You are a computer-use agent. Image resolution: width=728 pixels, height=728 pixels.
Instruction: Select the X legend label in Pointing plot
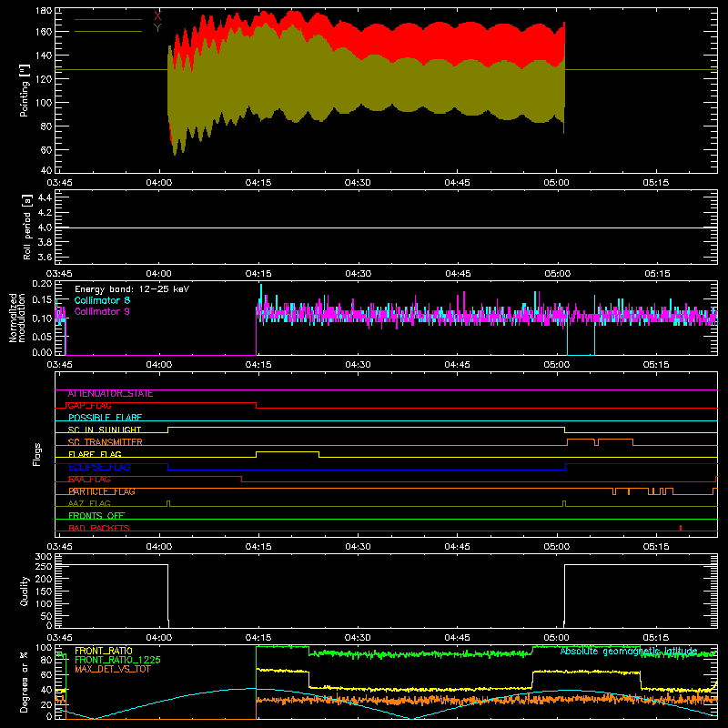157,16
